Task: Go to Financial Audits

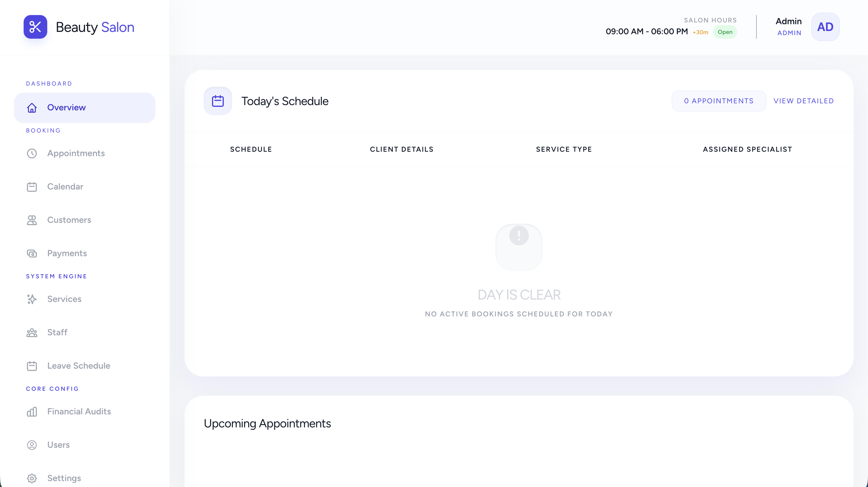Action: point(84,412)
